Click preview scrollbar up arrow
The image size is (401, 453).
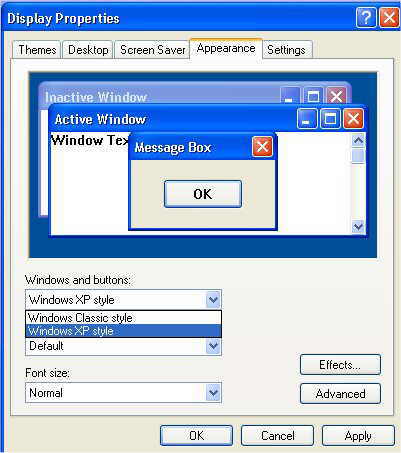(358, 141)
